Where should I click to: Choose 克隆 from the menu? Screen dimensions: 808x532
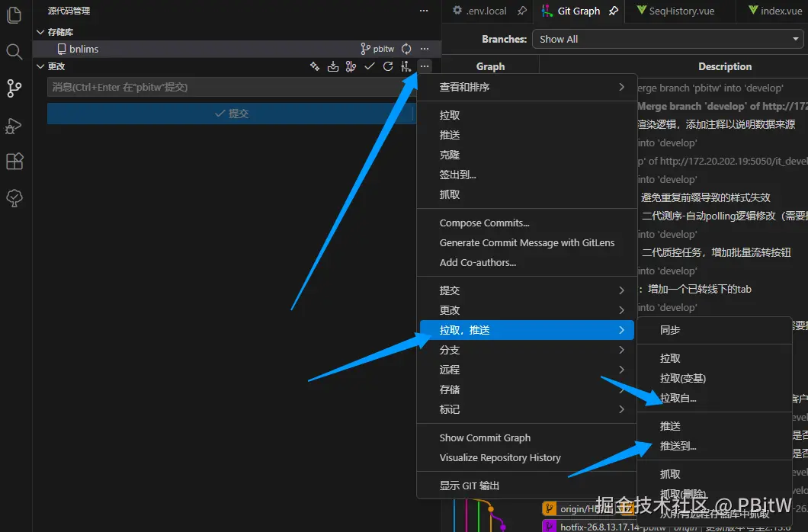(527, 155)
